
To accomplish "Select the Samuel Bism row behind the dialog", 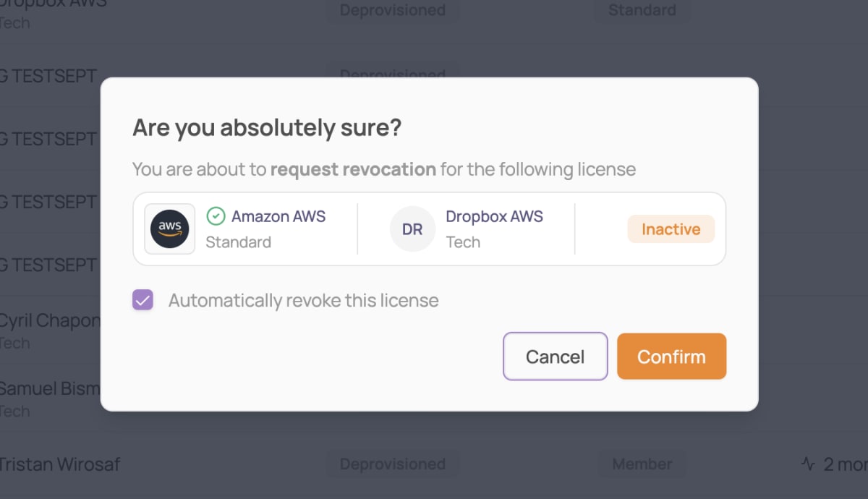I will 50,398.
